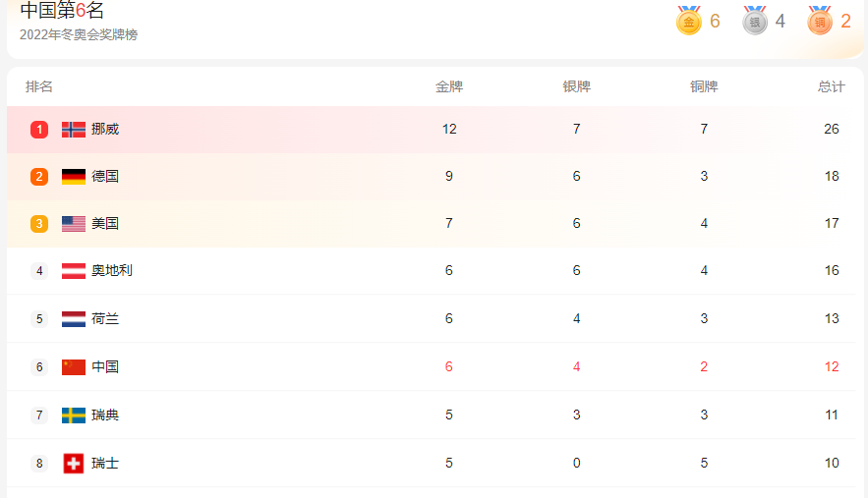The height and width of the screenshot is (498, 868).
Task: Click the China flag icon
Action: click(74, 366)
